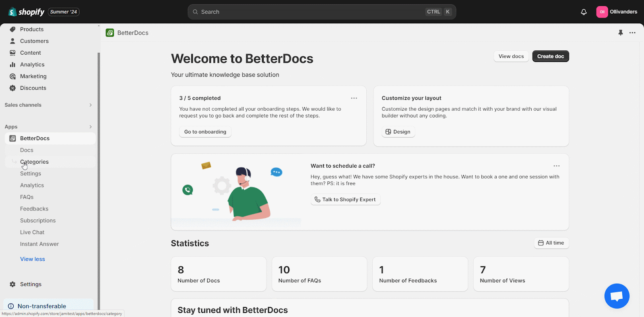644x317 pixels.
Task: Click the Content icon
Action: click(12, 53)
